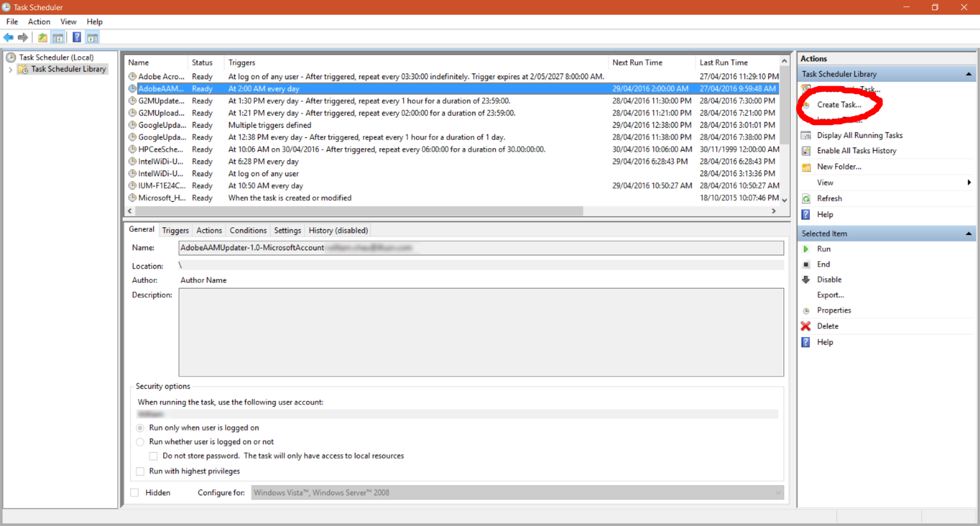Click the Disable down-arrow icon
Screen dimensions: 980x526
click(x=806, y=280)
